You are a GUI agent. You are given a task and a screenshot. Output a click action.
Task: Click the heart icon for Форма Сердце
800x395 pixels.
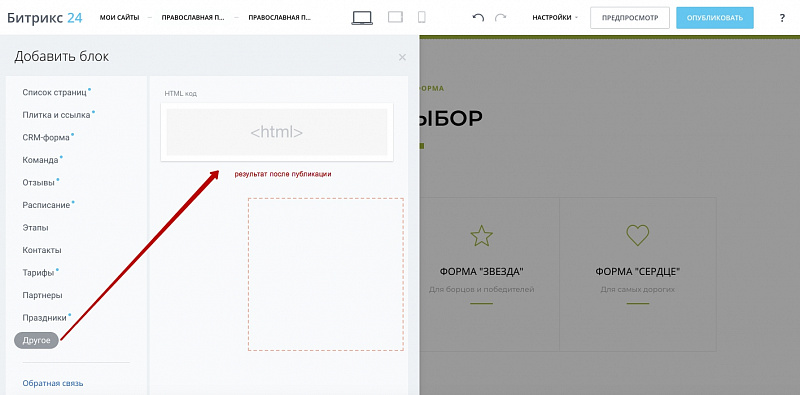coord(638,235)
